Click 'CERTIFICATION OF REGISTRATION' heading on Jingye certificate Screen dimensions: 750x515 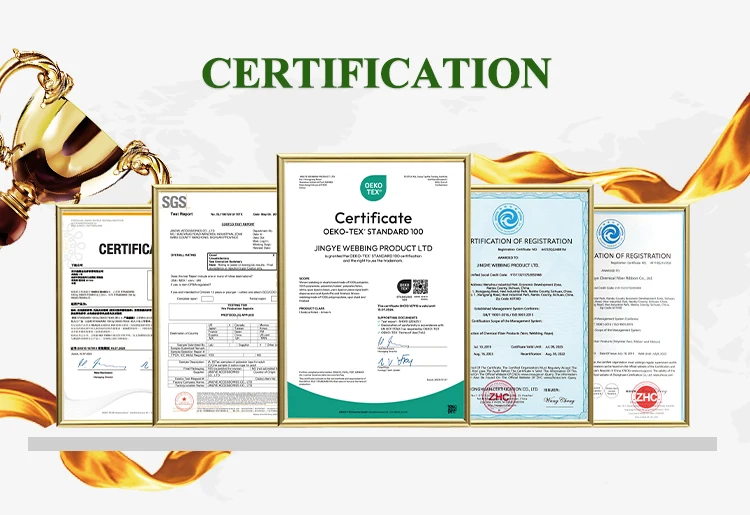[x=522, y=241]
